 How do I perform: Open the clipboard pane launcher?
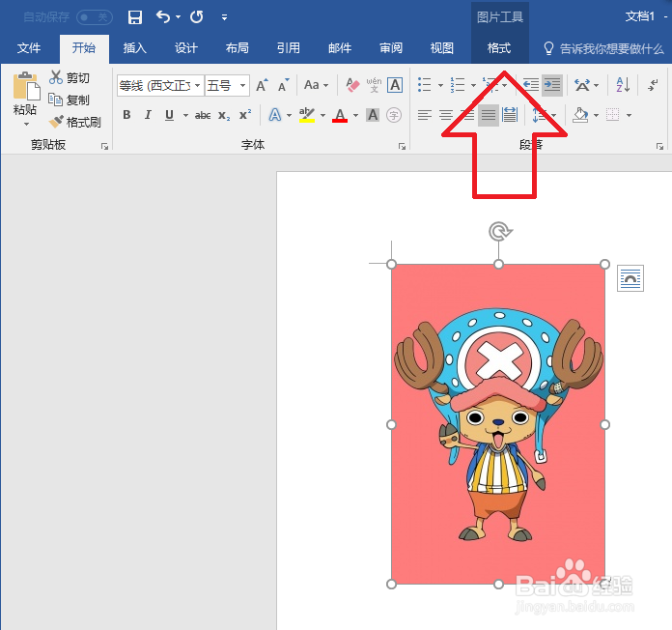104,147
